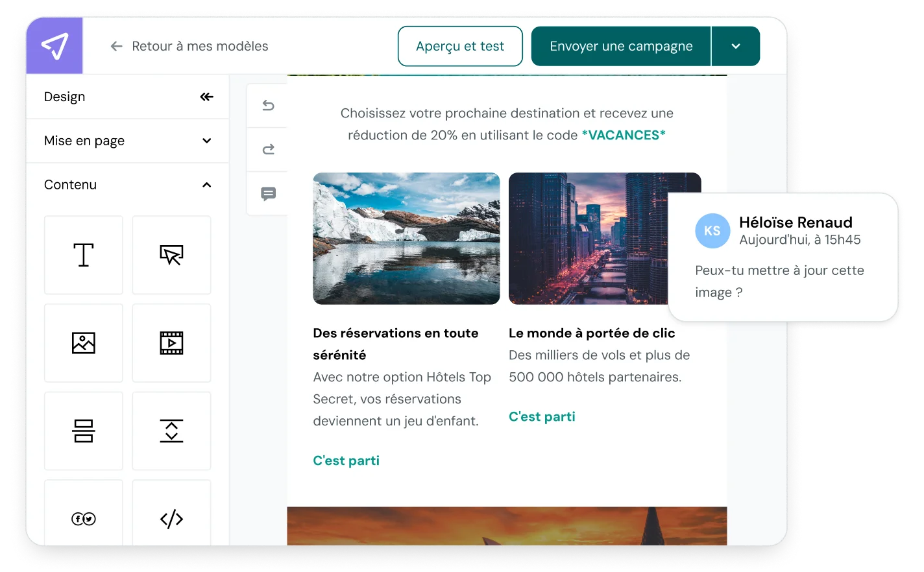Click the timestamp Aujourd'hui, à 15h45
This screenshot has width=924, height=572.
point(800,240)
